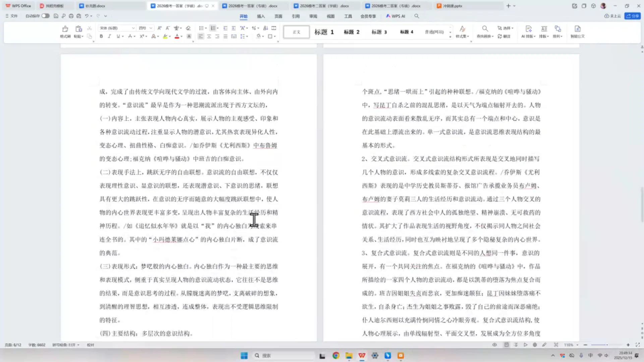Screen dimensions: 644x362
Task: Open WPS AI from the ribbon
Action: [x=396, y=16]
